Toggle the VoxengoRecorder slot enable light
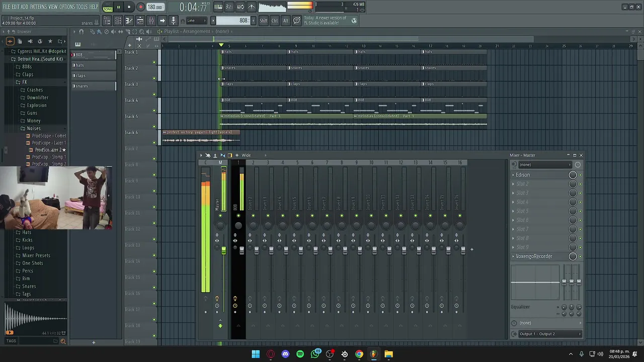This screenshot has width=644, height=362. click(580, 256)
